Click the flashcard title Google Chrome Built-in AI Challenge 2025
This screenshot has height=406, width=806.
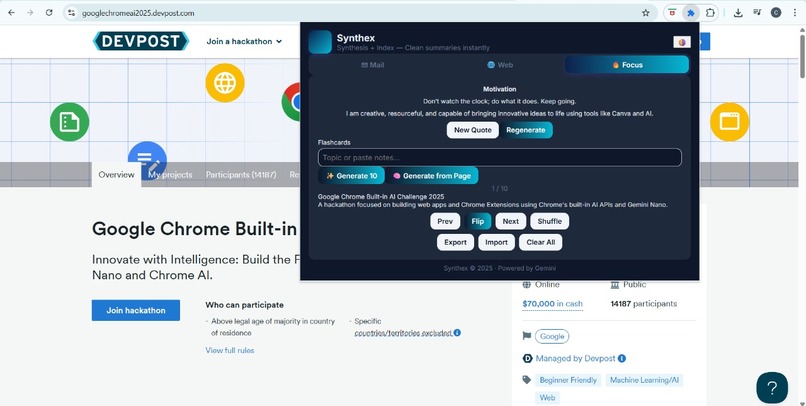(381, 196)
